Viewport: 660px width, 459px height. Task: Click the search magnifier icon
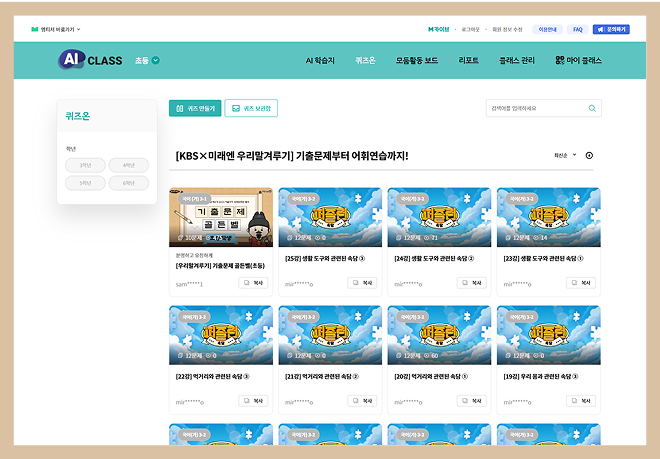tap(592, 108)
